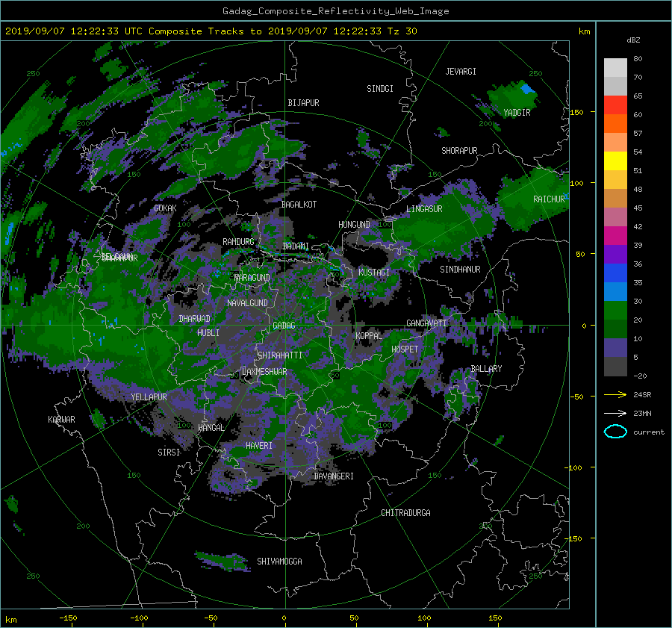Click the BADAMI city label
The height and width of the screenshot is (628, 672).
pyautogui.click(x=296, y=246)
